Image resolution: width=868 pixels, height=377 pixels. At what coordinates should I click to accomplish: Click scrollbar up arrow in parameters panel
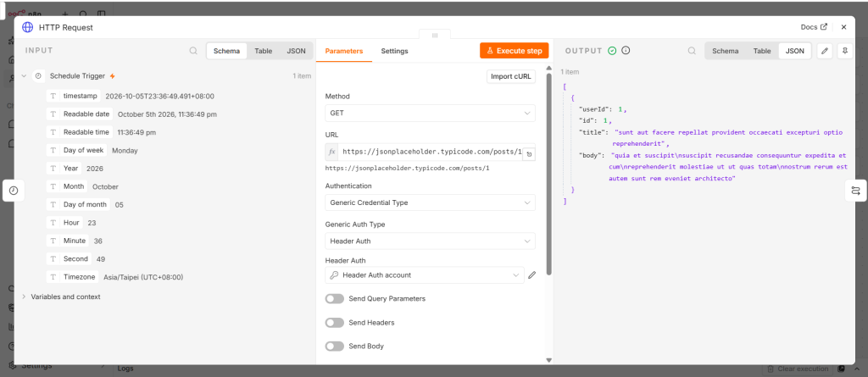point(548,69)
